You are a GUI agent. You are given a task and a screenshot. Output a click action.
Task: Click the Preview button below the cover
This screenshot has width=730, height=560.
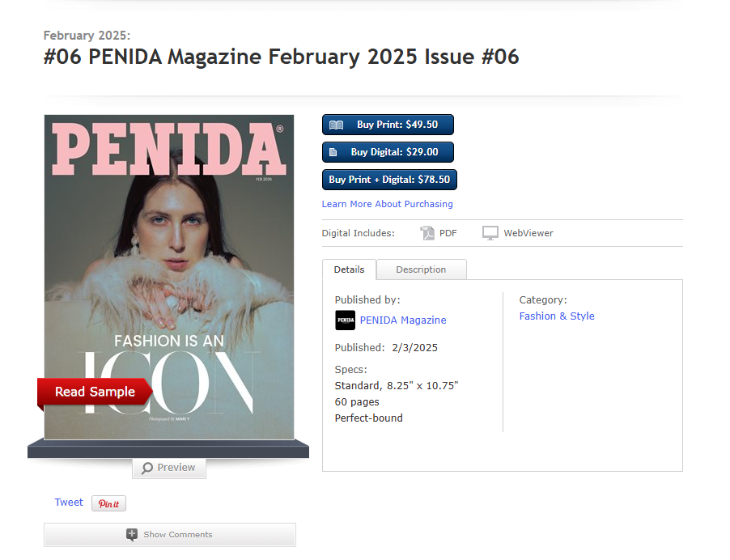169,468
